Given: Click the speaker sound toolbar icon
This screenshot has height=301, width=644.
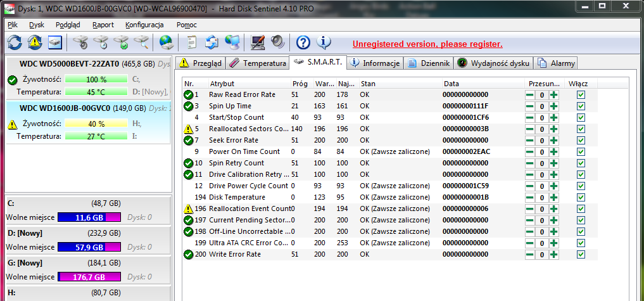Looking at the screenshot, I should [x=277, y=42].
